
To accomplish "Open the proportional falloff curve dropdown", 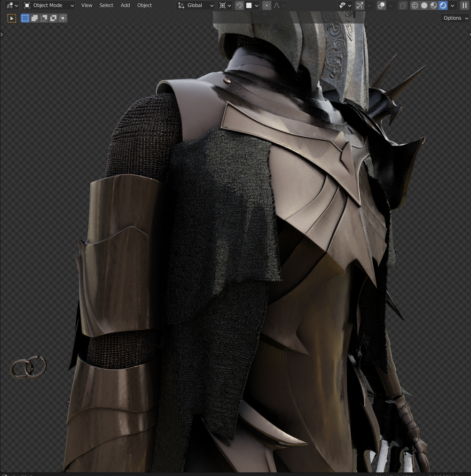I will (x=279, y=6).
